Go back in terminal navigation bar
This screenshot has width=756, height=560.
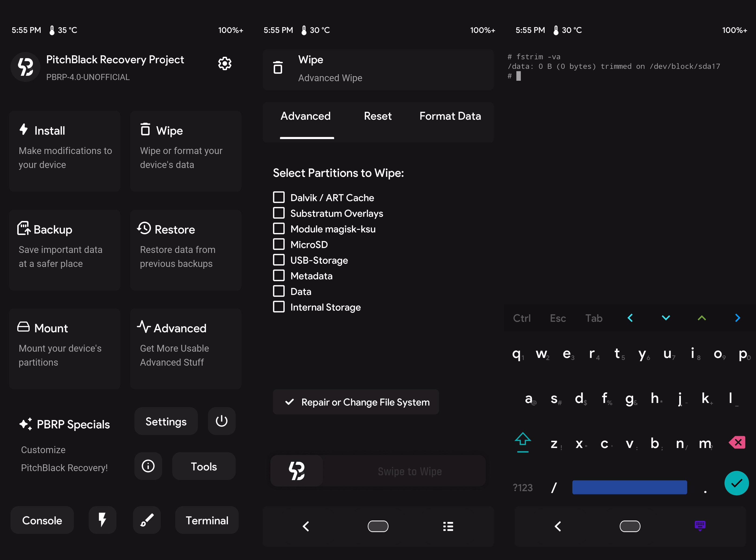pos(558,526)
